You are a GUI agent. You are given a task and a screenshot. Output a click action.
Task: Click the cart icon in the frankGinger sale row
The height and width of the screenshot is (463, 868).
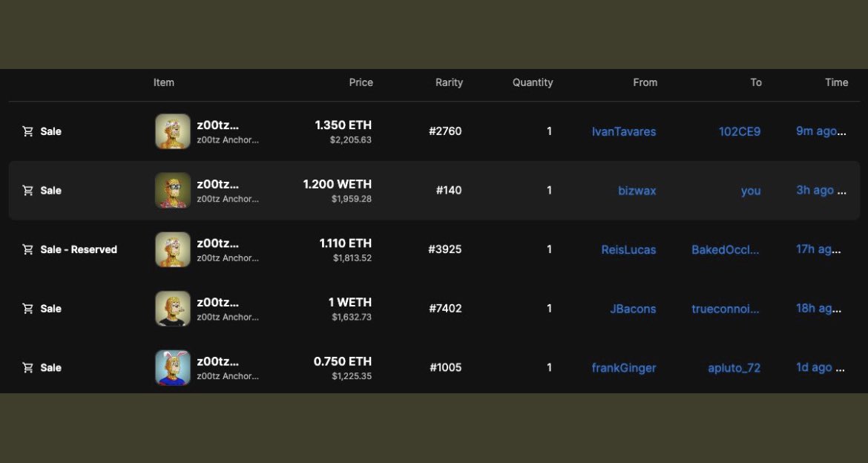click(27, 368)
